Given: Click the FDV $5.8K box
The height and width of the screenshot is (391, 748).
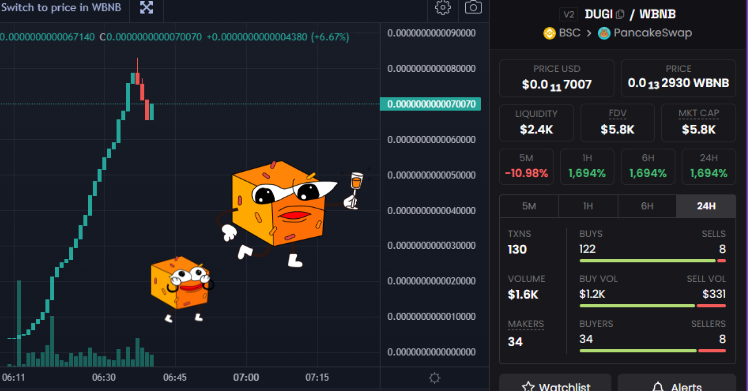Looking at the screenshot, I should 617,123.
